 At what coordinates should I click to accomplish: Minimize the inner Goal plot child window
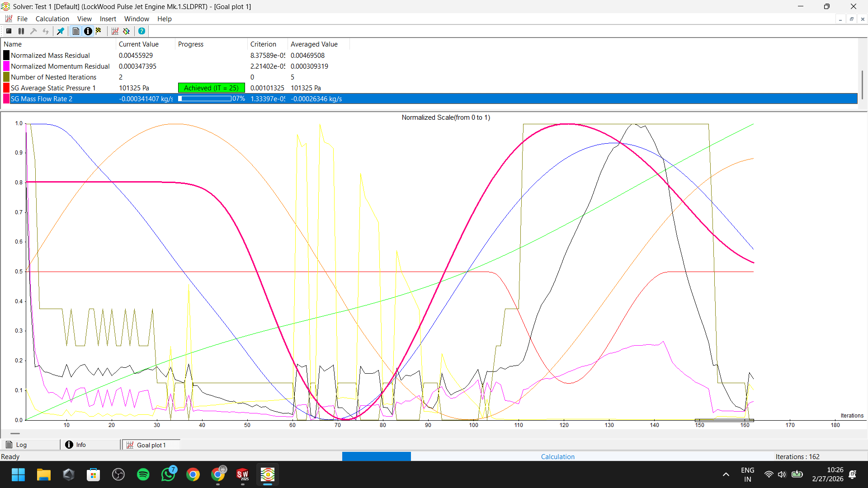[840, 19]
